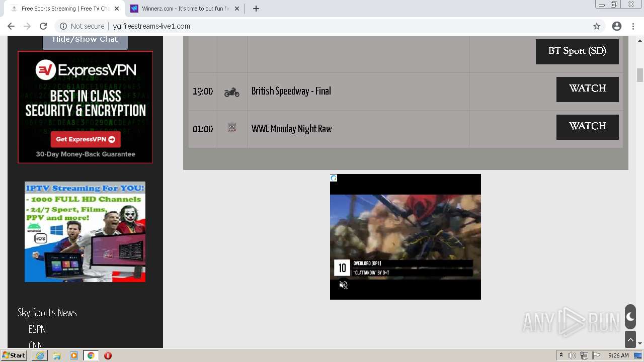Image resolution: width=644 pixels, height=362 pixels.
Task: Open the Chrome profile avatar
Action: click(617, 26)
